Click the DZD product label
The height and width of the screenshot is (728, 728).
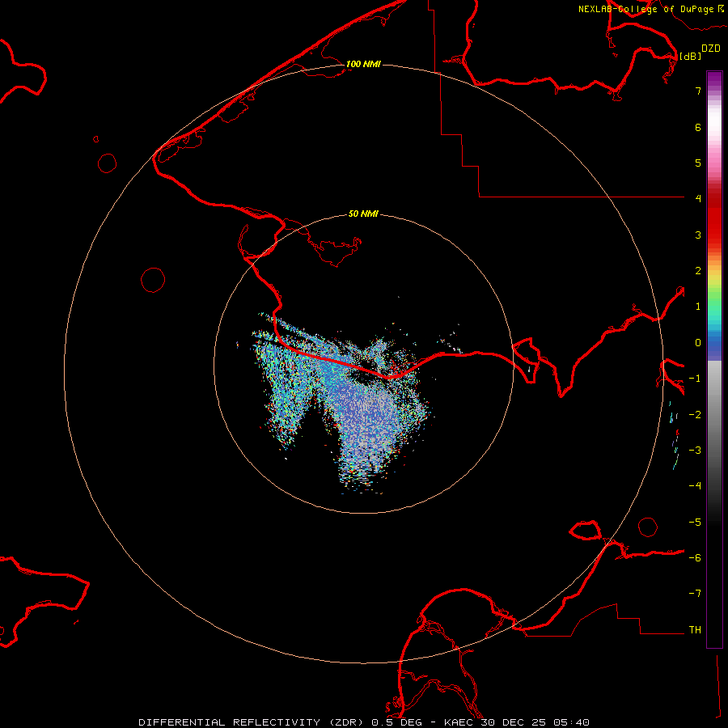pyautogui.click(x=711, y=49)
